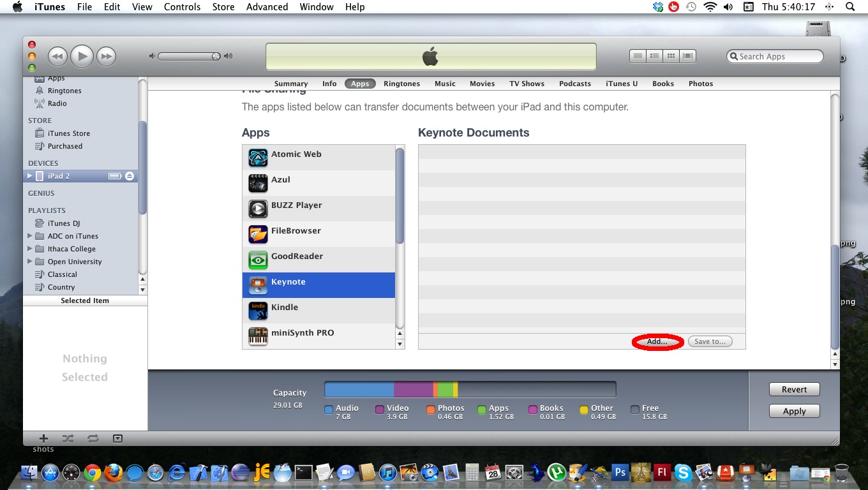Switch to the Music tab

445,84
